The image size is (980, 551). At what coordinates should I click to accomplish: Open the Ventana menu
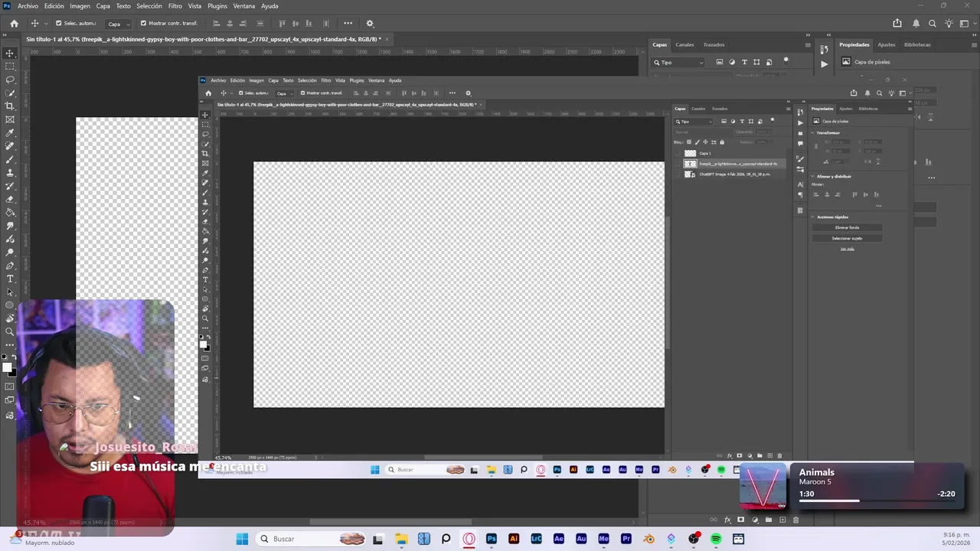(244, 6)
